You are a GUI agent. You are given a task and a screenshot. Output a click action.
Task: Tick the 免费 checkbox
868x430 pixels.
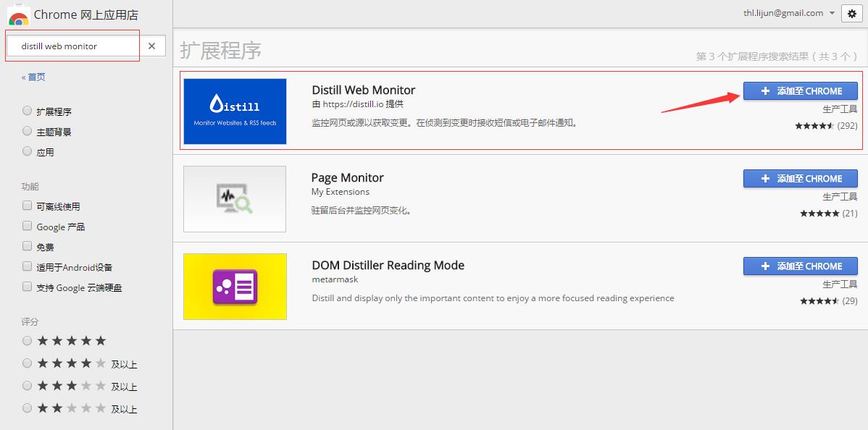[27, 245]
